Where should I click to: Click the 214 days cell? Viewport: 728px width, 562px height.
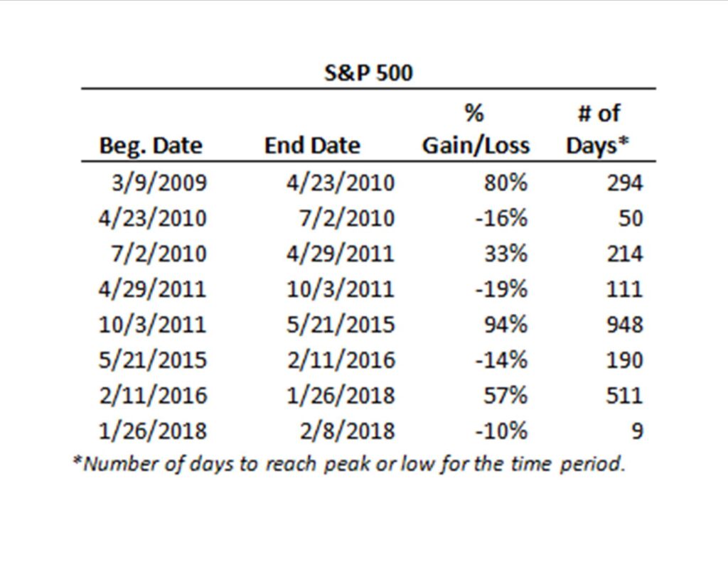coord(624,253)
